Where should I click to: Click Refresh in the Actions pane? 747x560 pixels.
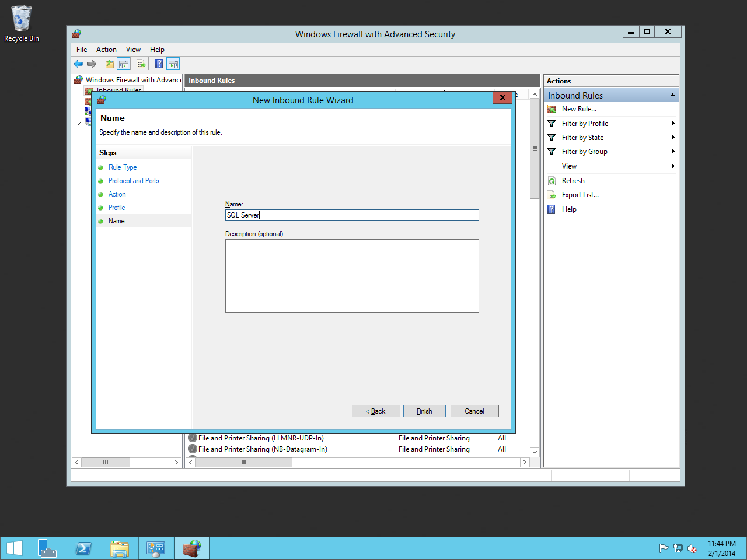(x=573, y=181)
